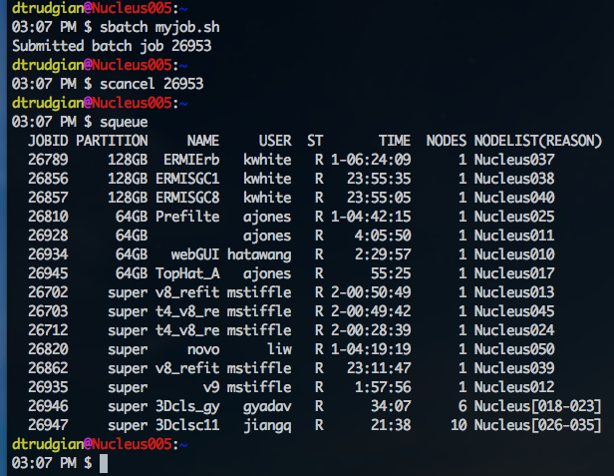Screen dimensions: 614x476
Task: Click the NODELIST(REASON) column header
Action: (x=538, y=141)
